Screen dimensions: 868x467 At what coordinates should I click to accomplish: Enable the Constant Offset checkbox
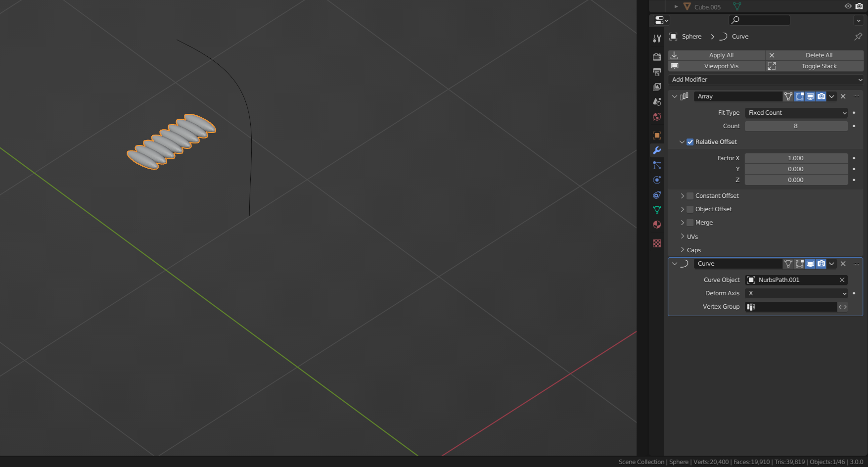pos(690,196)
